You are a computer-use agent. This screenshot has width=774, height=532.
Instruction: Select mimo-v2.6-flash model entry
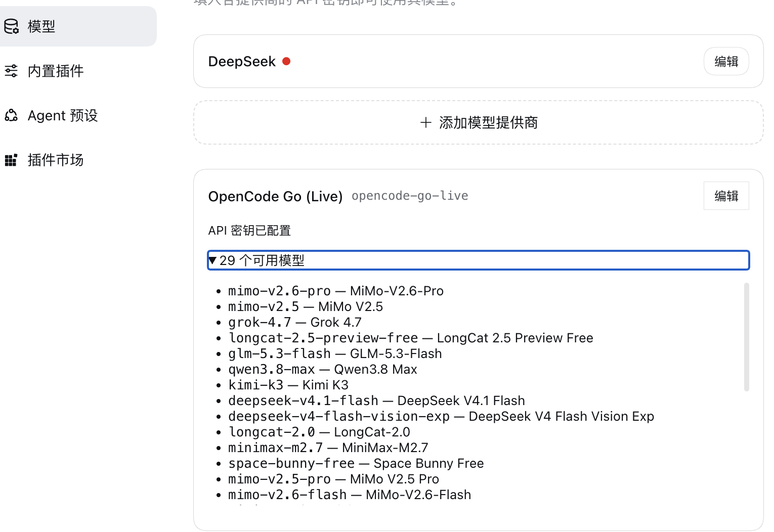(x=350, y=495)
